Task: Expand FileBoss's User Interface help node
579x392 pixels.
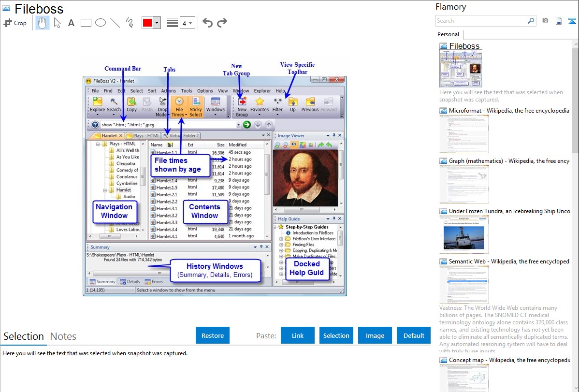Action: [x=281, y=239]
